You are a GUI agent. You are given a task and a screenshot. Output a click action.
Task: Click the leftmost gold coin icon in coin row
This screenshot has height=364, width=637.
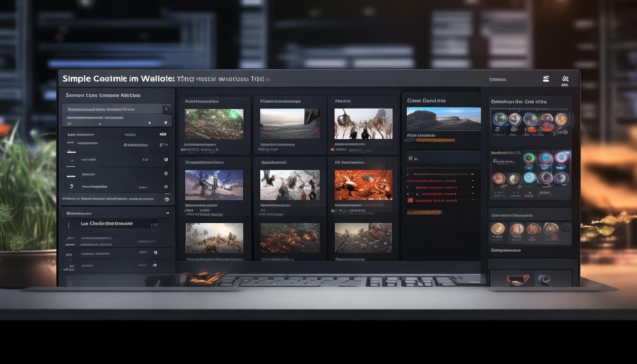(498, 229)
